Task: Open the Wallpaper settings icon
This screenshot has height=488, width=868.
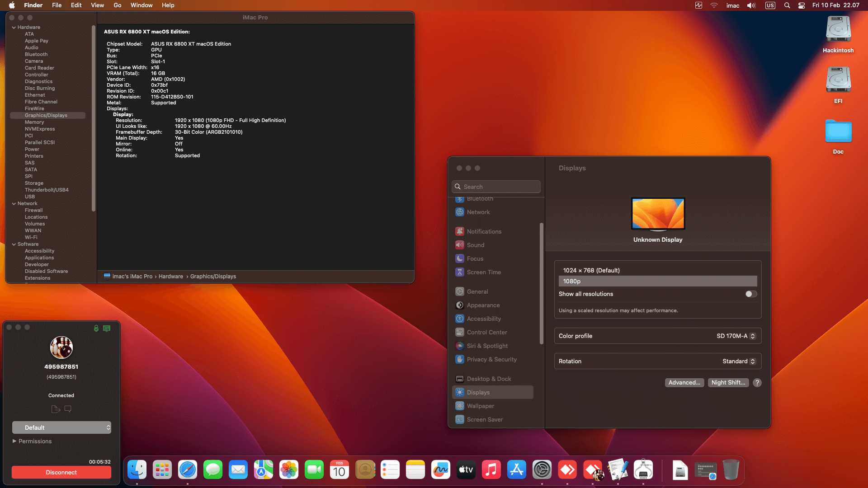Action: click(x=460, y=406)
